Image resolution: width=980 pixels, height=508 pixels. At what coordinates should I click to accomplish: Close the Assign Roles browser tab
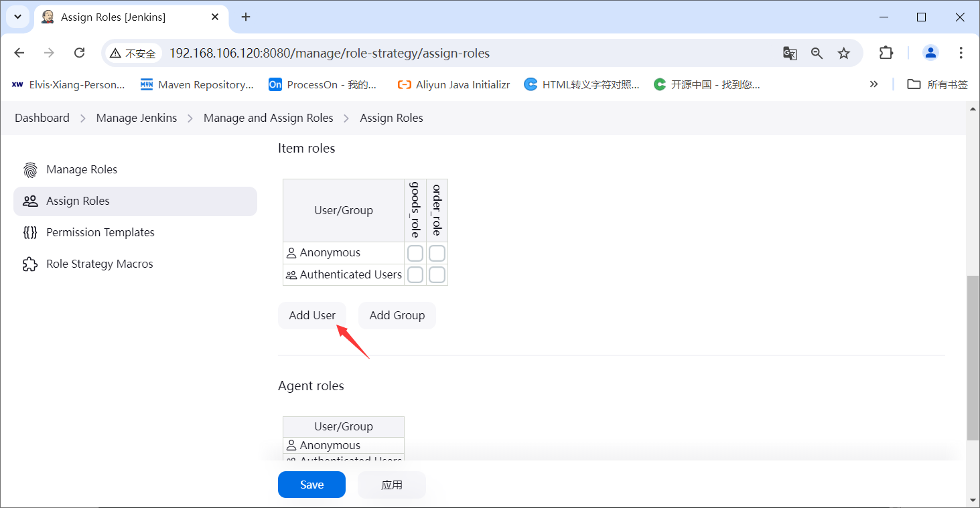[x=214, y=17]
